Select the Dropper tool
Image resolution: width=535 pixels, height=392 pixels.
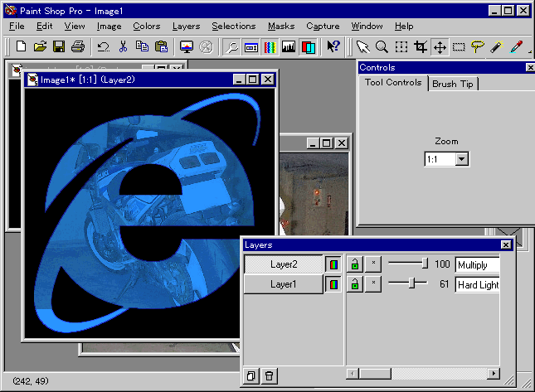pyautogui.click(x=516, y=46)
